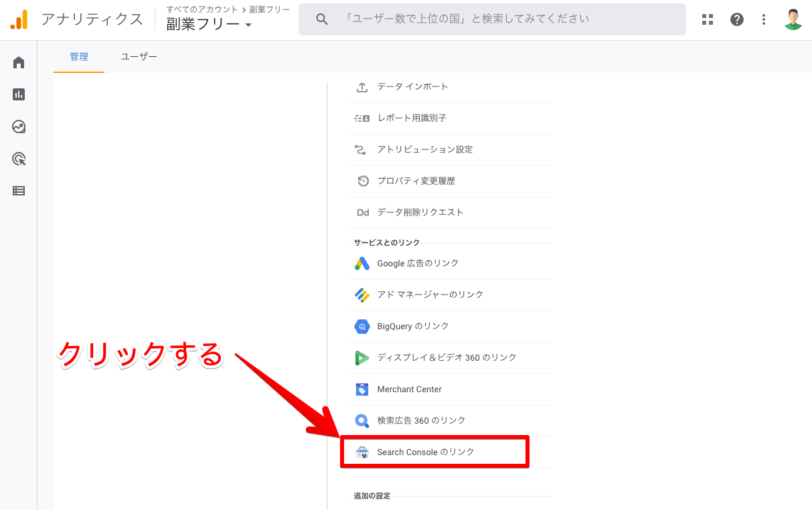Click Search Console のリンク
The width and height of the screenshot is (812, 510).
pos(425,452)
